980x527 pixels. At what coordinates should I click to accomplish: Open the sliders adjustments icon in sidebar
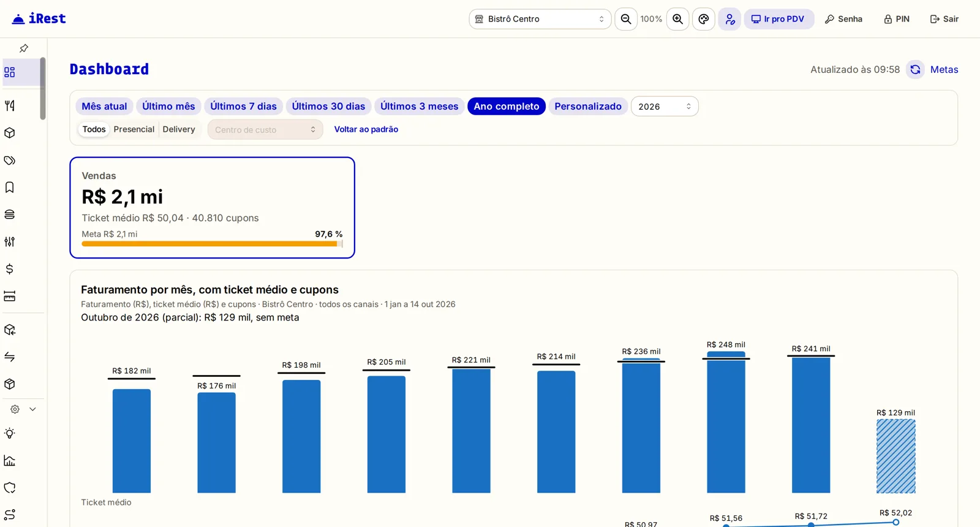pyautogui.click(x=10, y=241)
